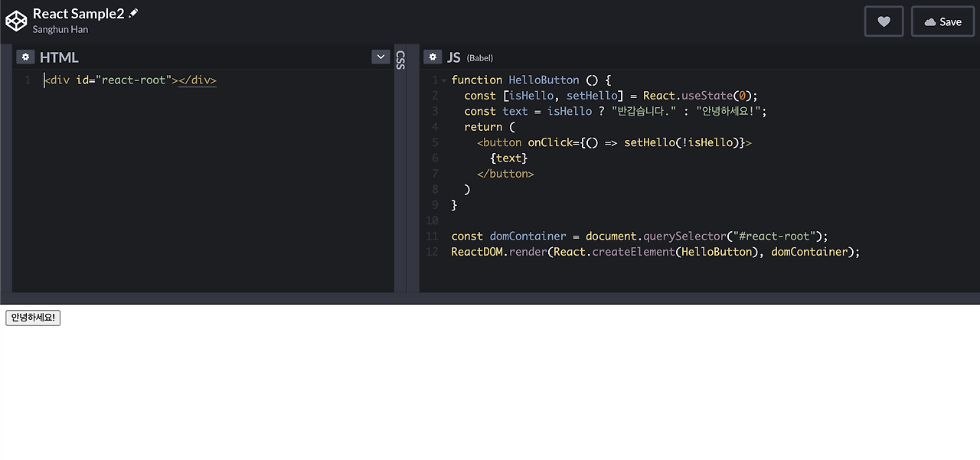Save the pen
Screen dimensions: 980x460
942,21
